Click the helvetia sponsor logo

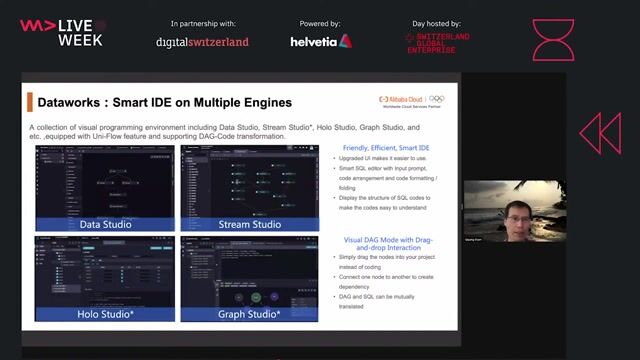(321, 41)
